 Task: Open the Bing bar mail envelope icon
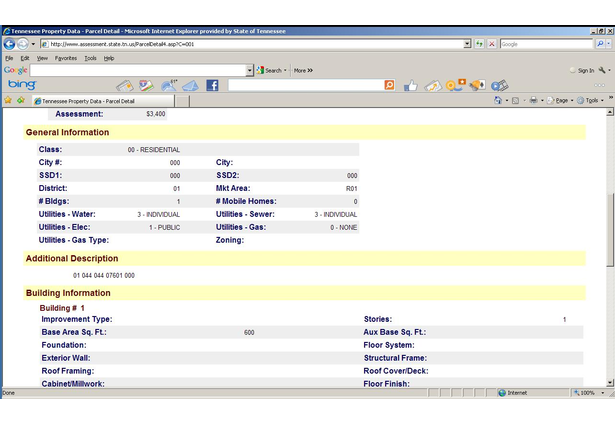tap(190, 85)
